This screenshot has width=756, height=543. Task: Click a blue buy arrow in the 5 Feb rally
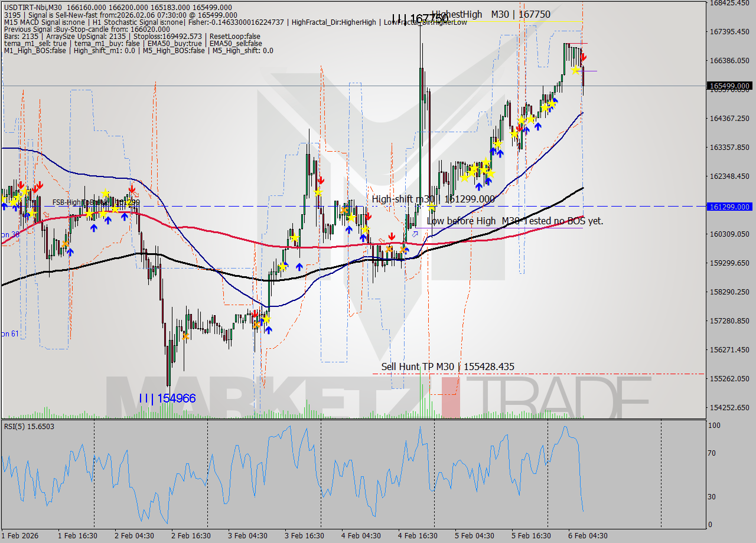point(538,126)
